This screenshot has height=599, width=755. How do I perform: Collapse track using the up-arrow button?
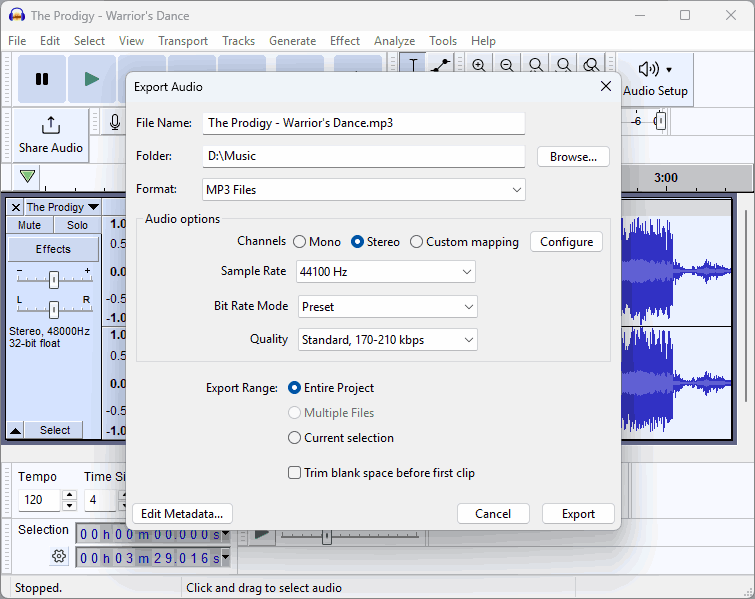15,430
